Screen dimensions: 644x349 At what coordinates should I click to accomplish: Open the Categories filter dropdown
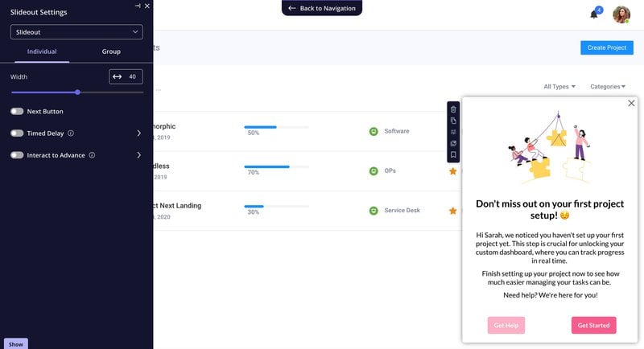click(x=608, y=87)
